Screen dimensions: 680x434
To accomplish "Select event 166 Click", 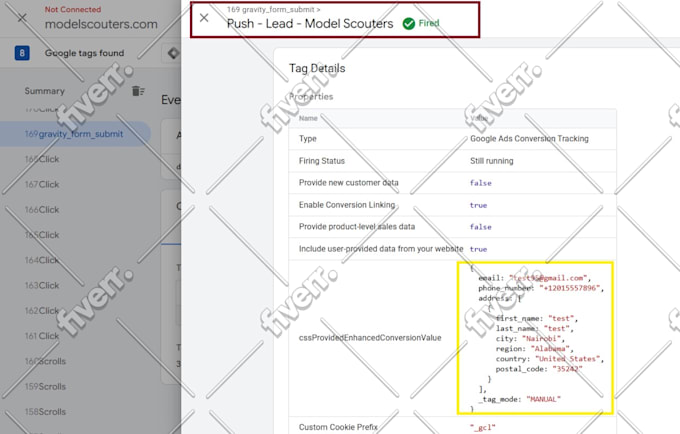I will (42, 209).
